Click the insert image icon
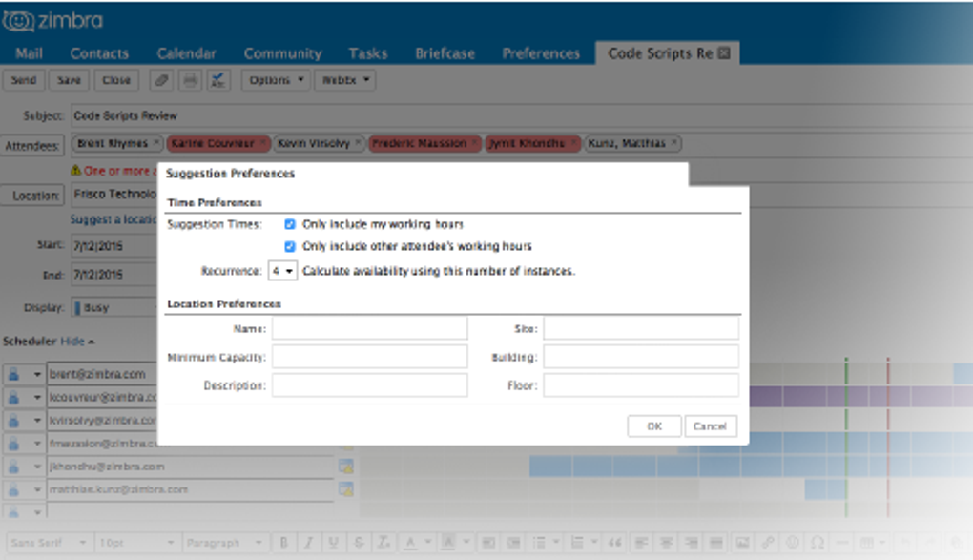973x560 pixels. coord(743,543)
